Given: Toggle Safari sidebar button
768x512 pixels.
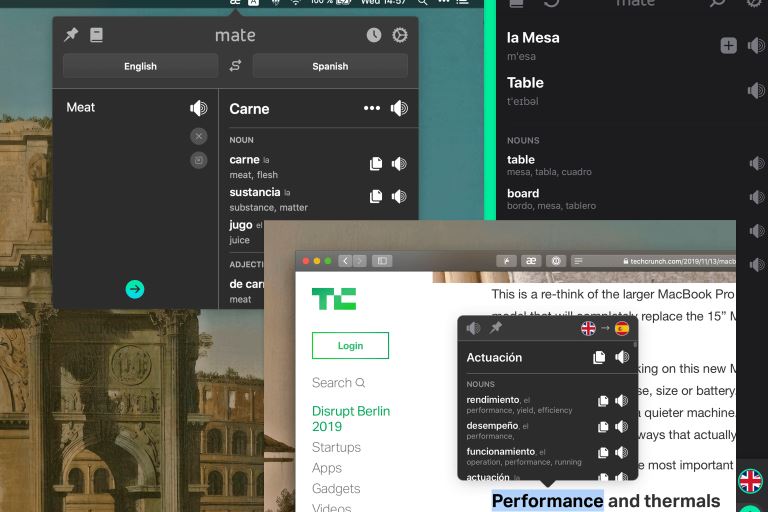Looking at the screenshot, I should [x=383, y=261].
